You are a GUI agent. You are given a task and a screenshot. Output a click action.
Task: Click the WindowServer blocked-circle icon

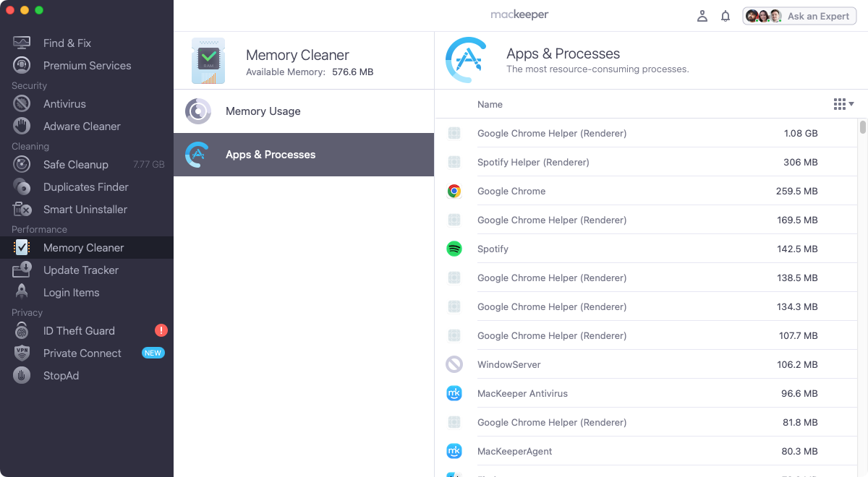click(454, 364)
